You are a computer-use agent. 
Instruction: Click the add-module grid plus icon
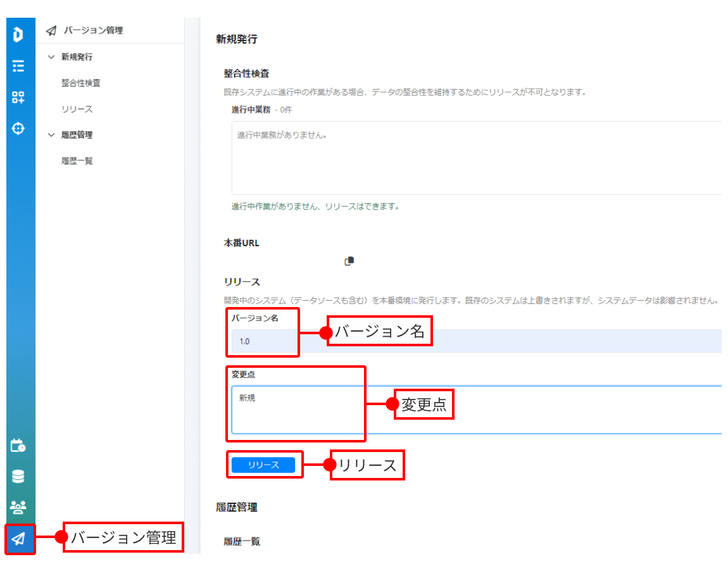(x=18, y=97)
